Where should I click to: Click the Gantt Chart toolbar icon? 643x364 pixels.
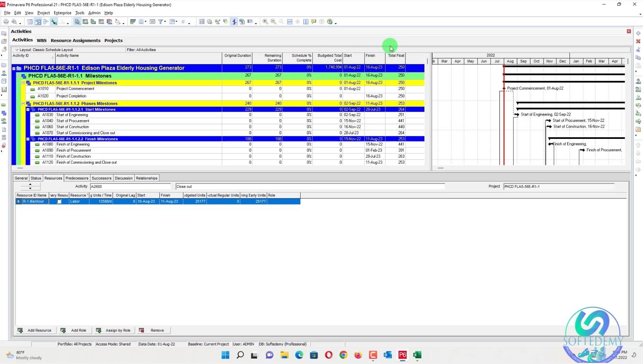pos(38,22)
